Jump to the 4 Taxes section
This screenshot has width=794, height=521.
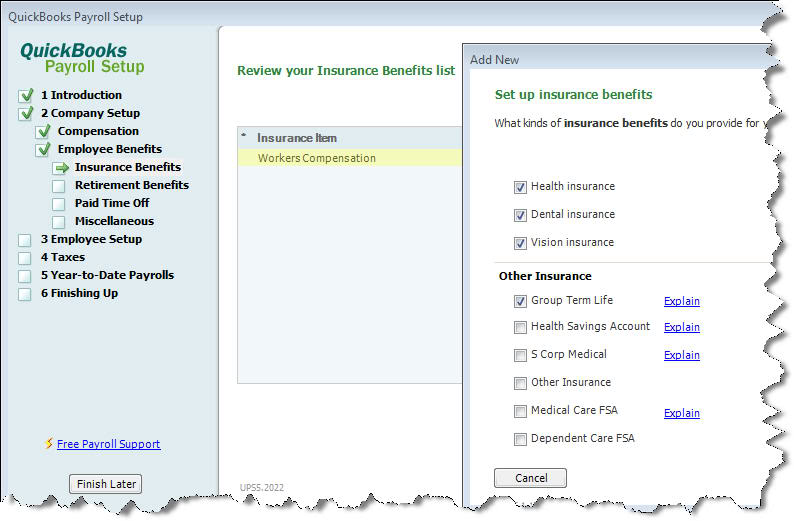[x=62, y=257]
